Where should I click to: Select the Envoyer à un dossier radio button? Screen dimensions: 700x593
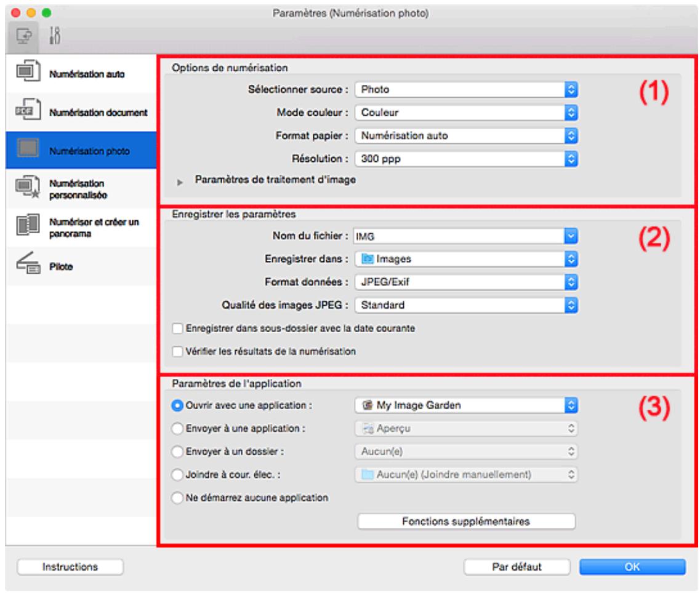(x=178, y=452)
